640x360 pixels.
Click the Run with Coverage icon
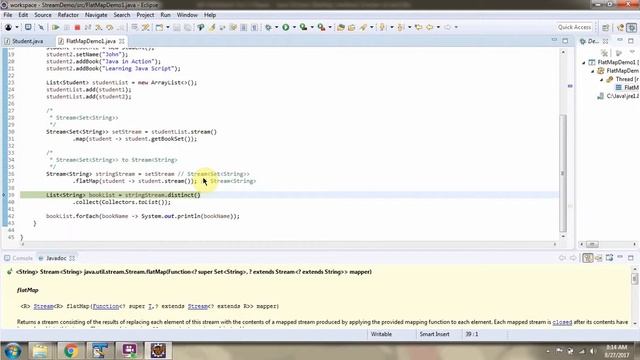303,27
